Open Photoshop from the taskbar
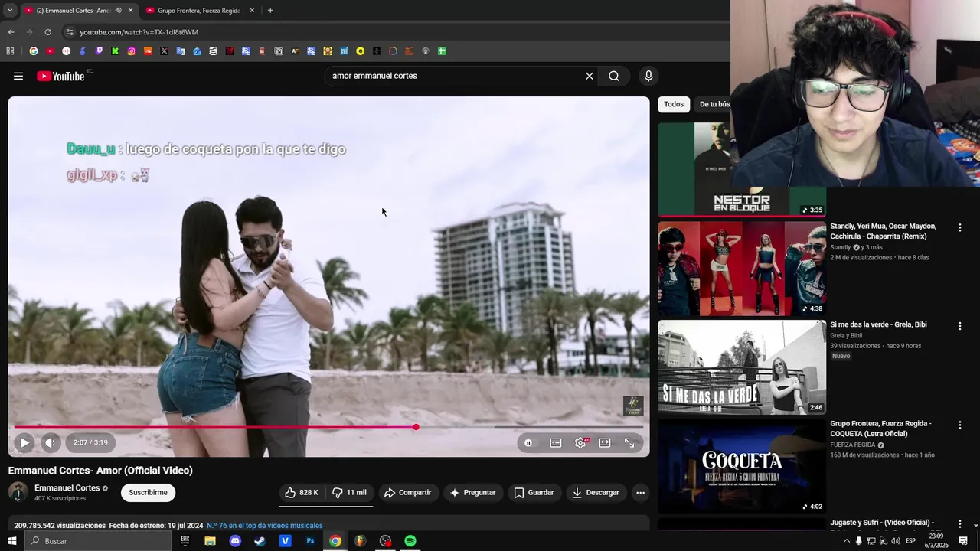 point(310,541)
